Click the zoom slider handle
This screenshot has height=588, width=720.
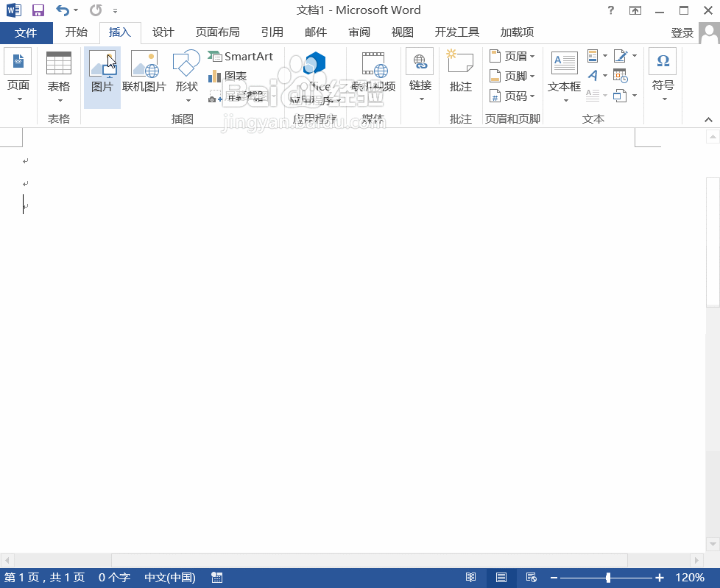pyautogui.click(x=608, y=578)
